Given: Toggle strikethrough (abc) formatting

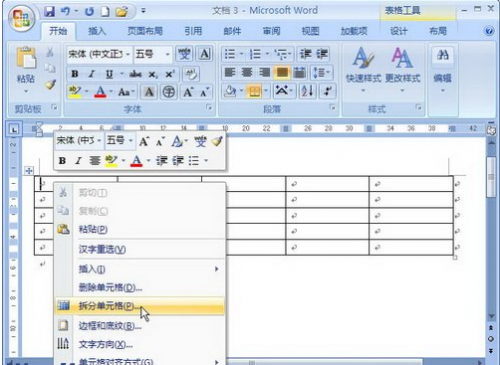Looking at the screenshot, I should point(135,74).
